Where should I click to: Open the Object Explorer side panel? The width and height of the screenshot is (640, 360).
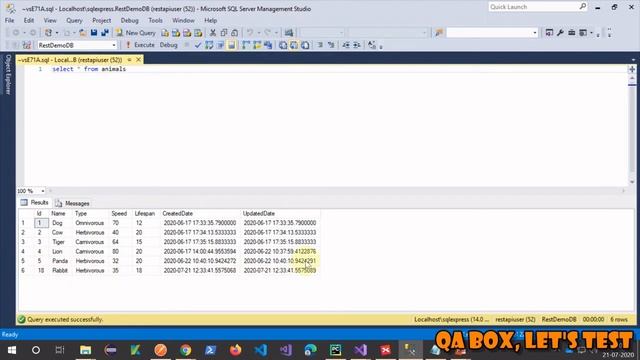pos(7,75)
